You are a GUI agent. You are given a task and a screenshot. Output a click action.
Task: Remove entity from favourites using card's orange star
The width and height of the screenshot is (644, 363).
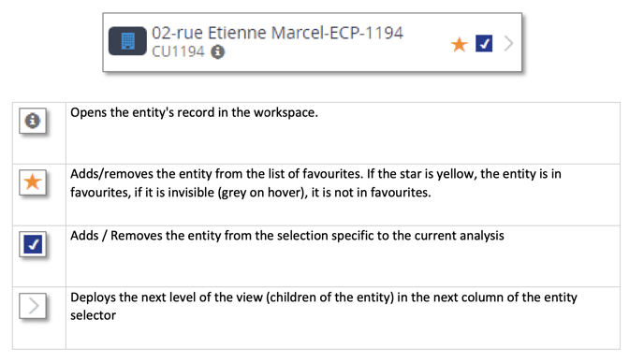[x=460, y=44]
